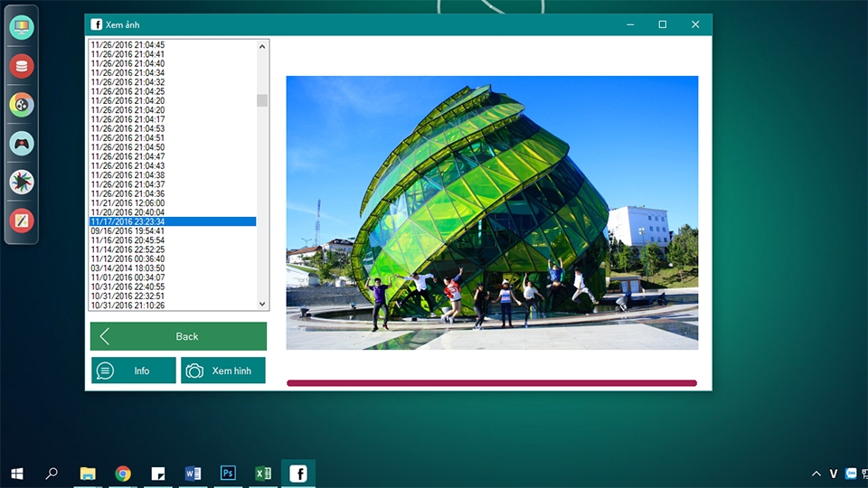Screen dimensions: 868x488
Task: Open the colorful pinwheel dock icon
Action: [x=22, y=183]
